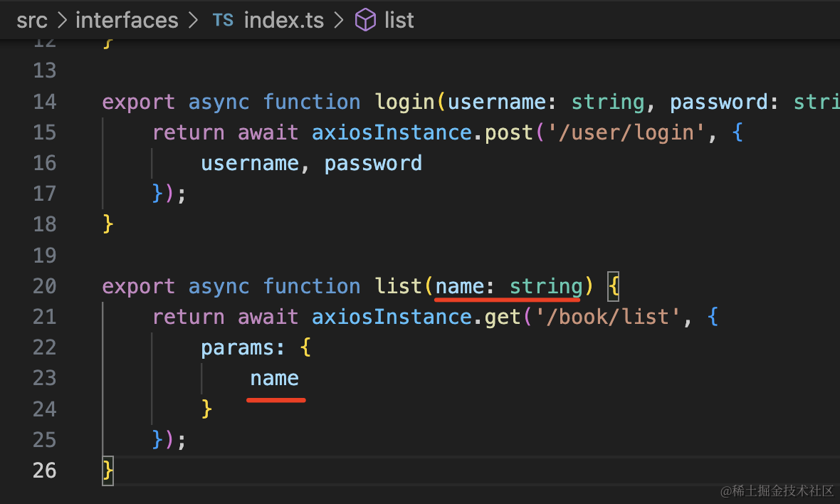Click the login function name
Screen dimensions: 840x504
click(405, 102)
